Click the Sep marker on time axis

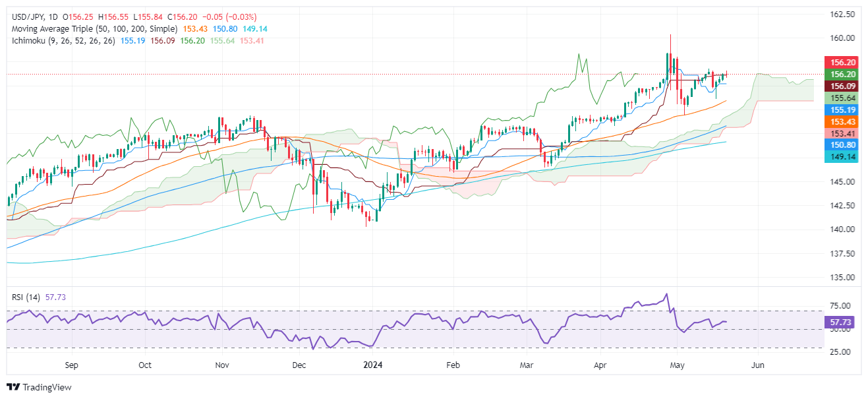click(x=72, y=364)
